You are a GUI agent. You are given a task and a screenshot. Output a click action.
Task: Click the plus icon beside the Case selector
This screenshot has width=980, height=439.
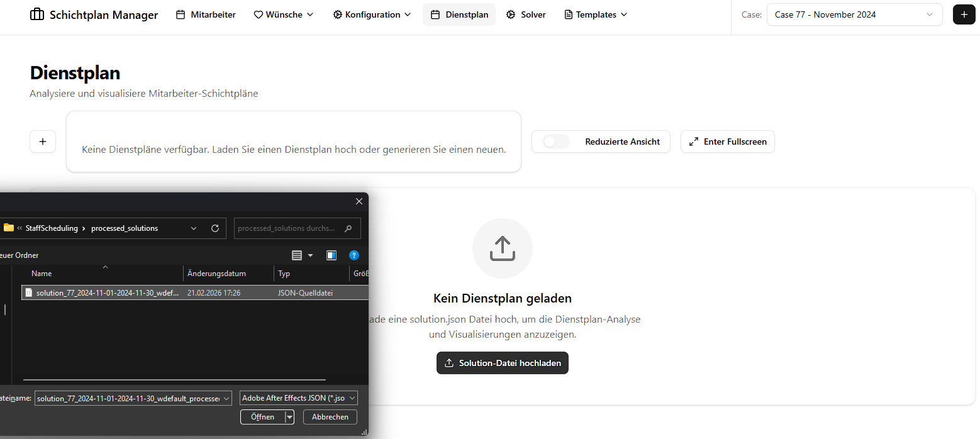(x=964, y=14)
